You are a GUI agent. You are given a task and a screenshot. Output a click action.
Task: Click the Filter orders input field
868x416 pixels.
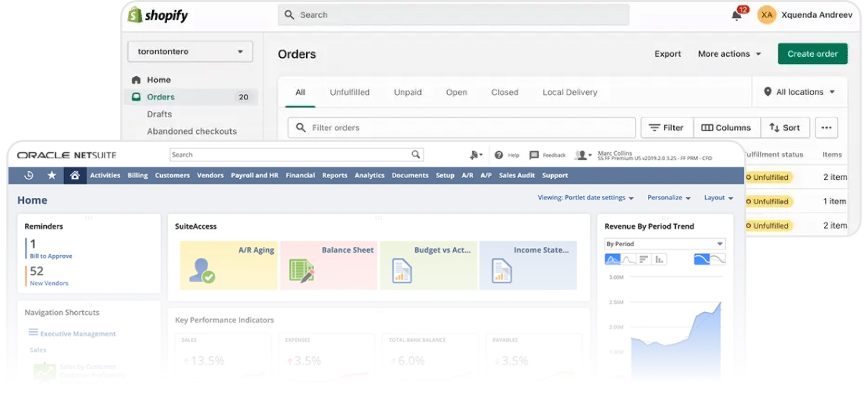click(462, 127)
